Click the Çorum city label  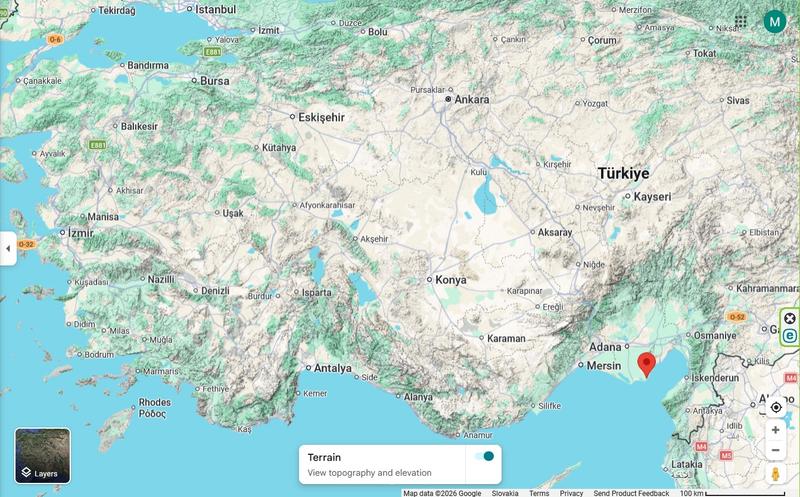[x=602, y=40]
